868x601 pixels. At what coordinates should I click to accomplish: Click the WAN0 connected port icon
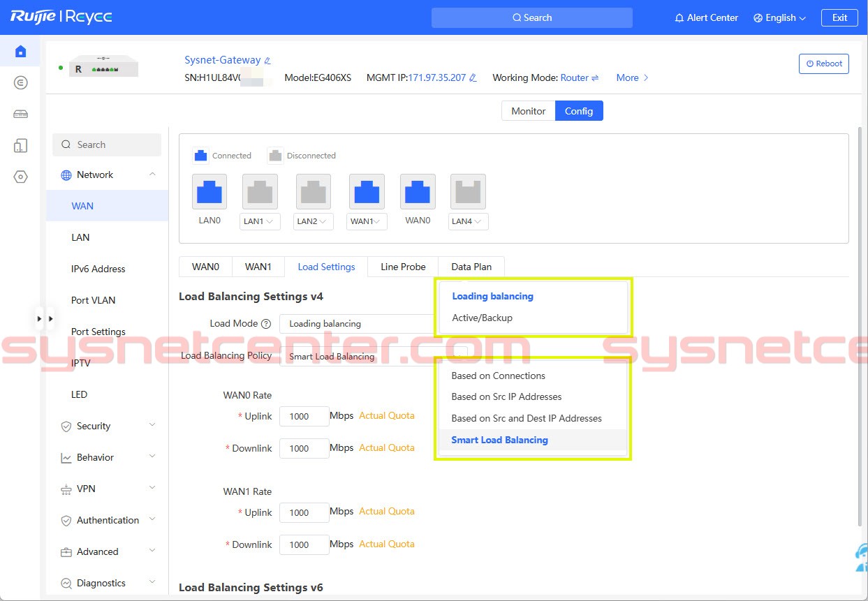point(417,191)
